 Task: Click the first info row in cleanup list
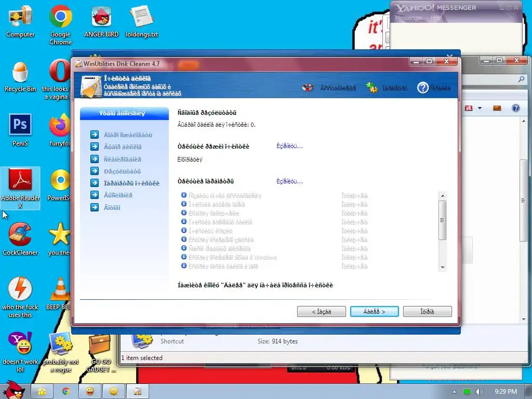click(x=274, y=196)
